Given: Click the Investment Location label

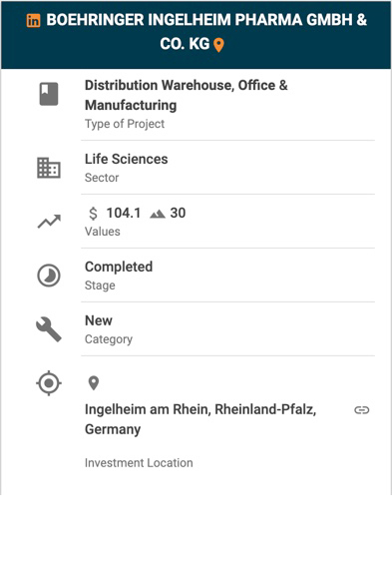Looking at the screenshot, I should pyautogui.click(x=139, y=463).
